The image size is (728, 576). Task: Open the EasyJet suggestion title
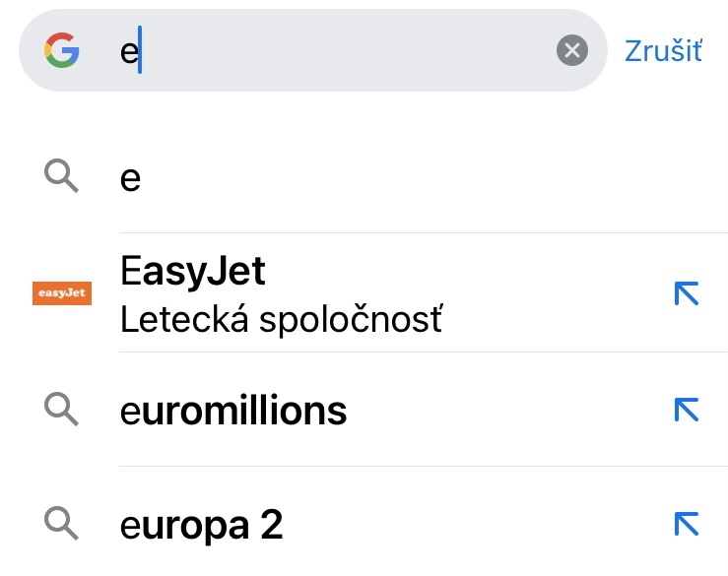pos(193,271)
